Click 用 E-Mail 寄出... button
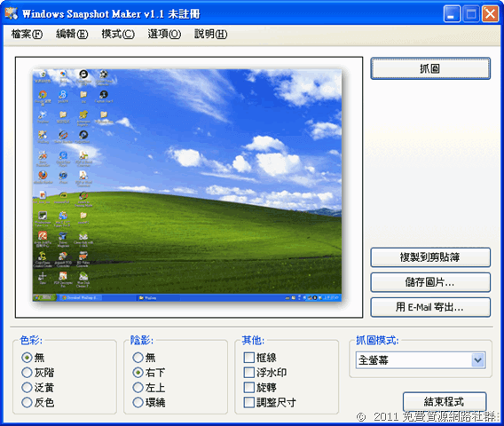 click(x=430, y=307)
